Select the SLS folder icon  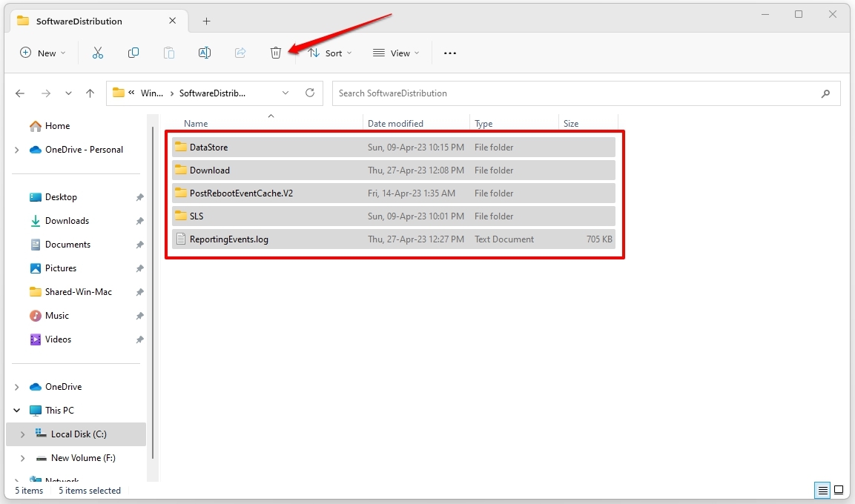(180, 215)
